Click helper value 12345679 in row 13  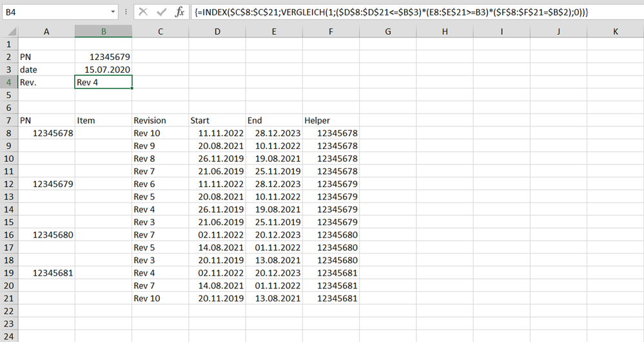[331, 196]
